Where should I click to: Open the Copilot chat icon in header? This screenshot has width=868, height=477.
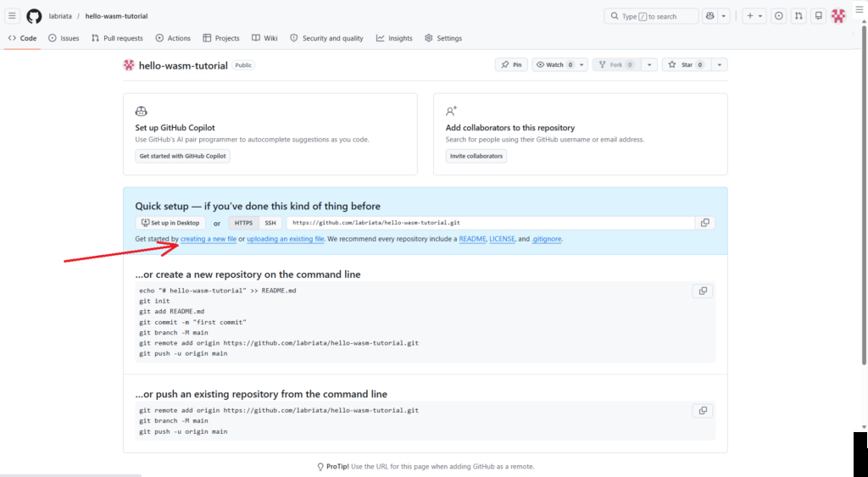pyautogui.click(x=709, y=16)
